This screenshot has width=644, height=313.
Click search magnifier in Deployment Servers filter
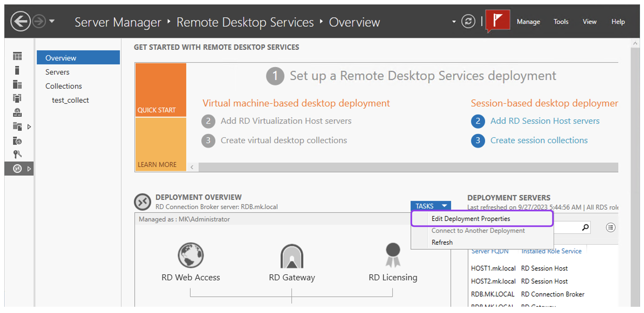[585, 227]
